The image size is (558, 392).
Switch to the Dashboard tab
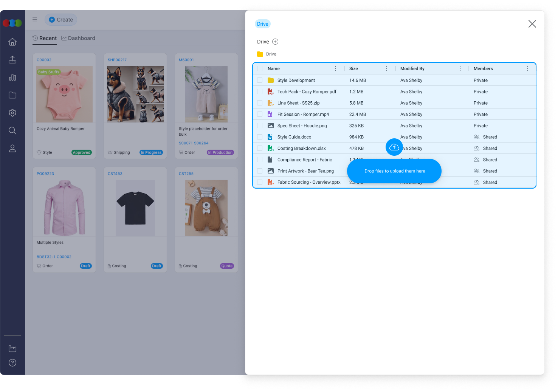(x=78, y=38)
